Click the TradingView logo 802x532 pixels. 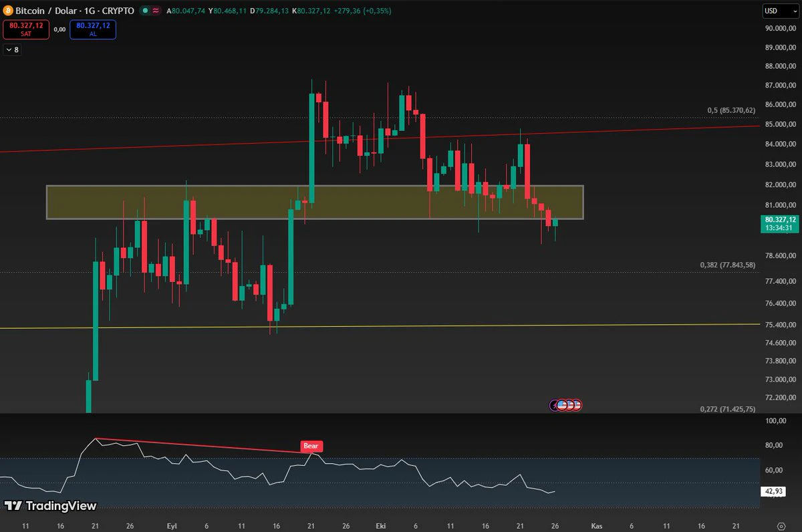coord(51,506)
